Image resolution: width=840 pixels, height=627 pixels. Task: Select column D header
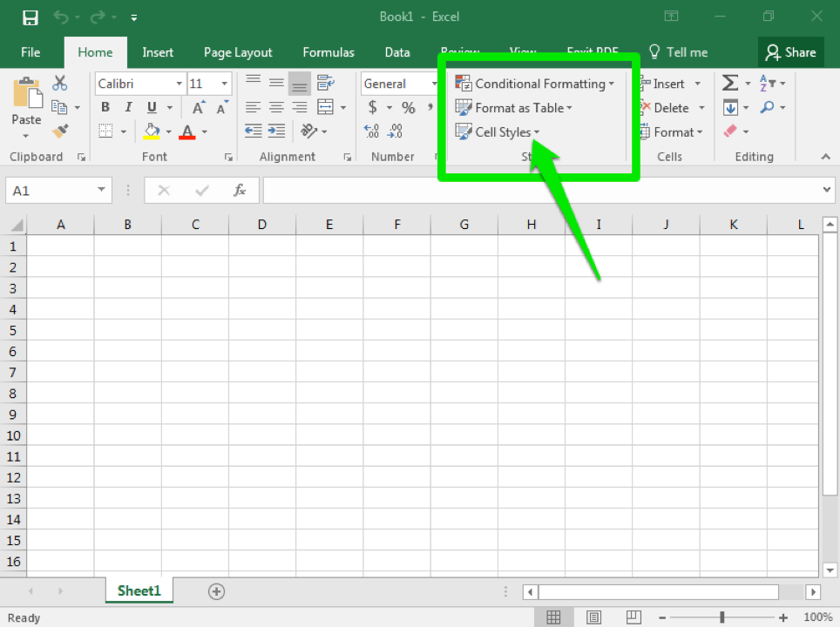pos(262,225)
